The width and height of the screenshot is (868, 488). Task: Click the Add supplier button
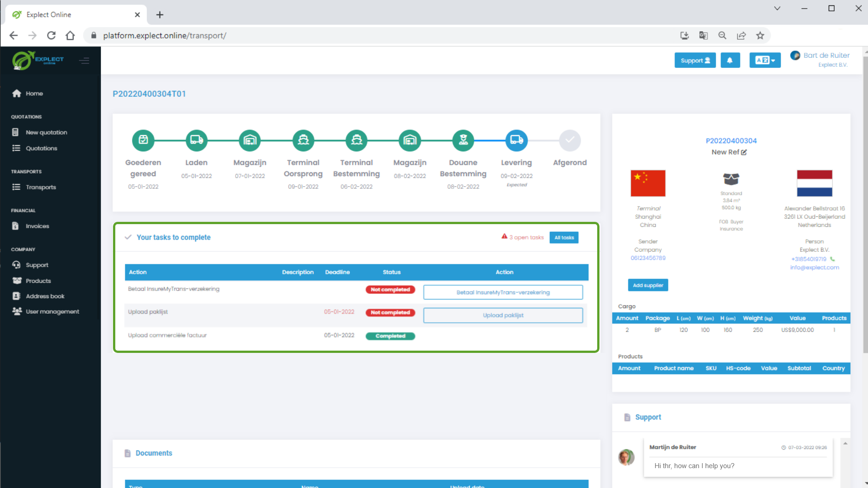pos(648,285)
